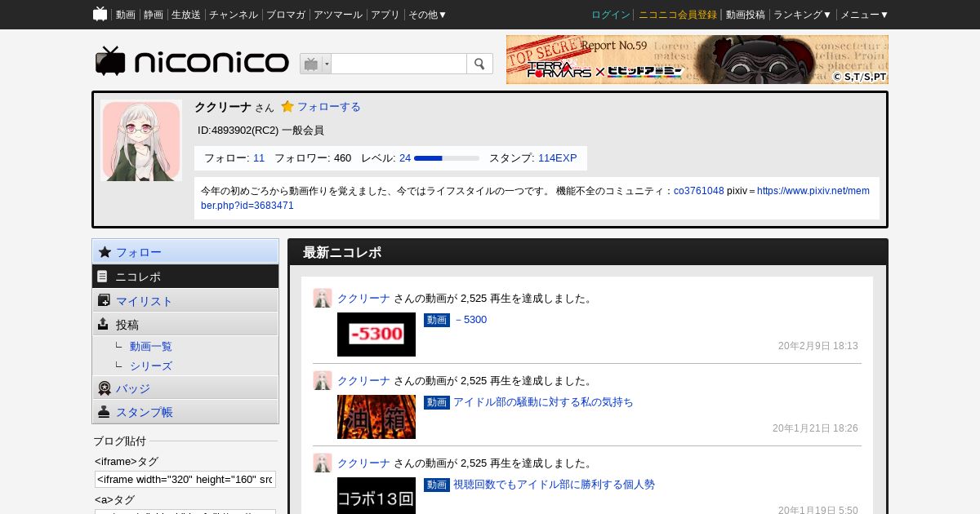Click the ニコレポ document icon in sidebar
The image size is (980, 514).
pos(103,277)
